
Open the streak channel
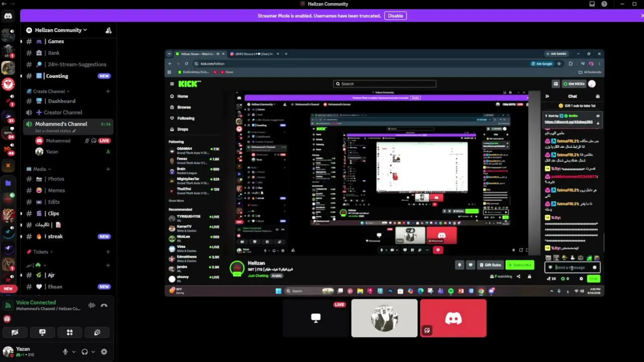click(x=68, y=236)
